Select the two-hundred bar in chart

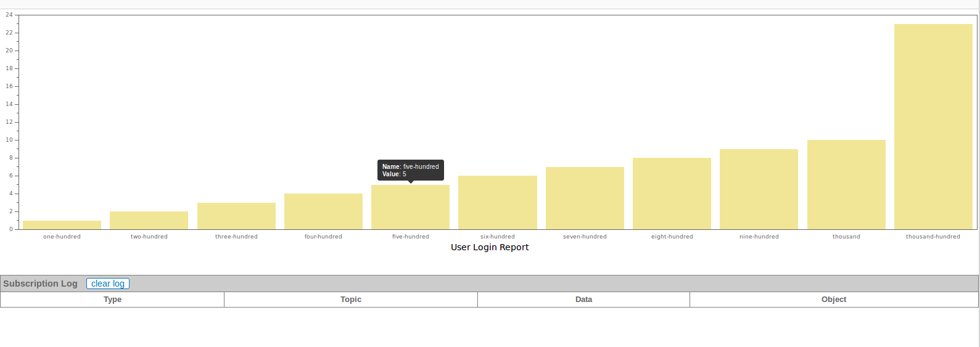149,221
